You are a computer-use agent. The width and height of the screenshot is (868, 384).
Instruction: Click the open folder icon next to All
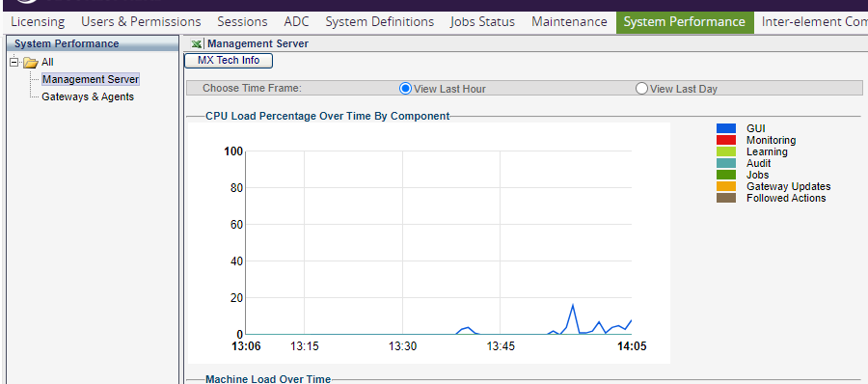(31, 63)
